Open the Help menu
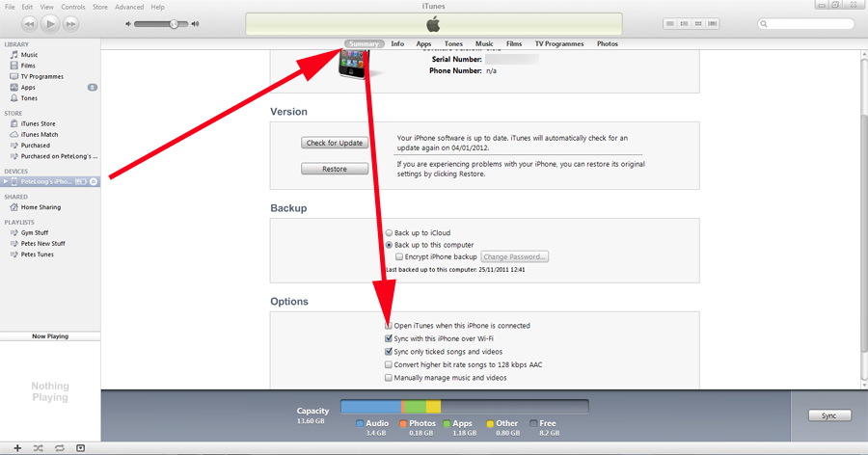The image size is (868, 455). click(x=158, y=7)
